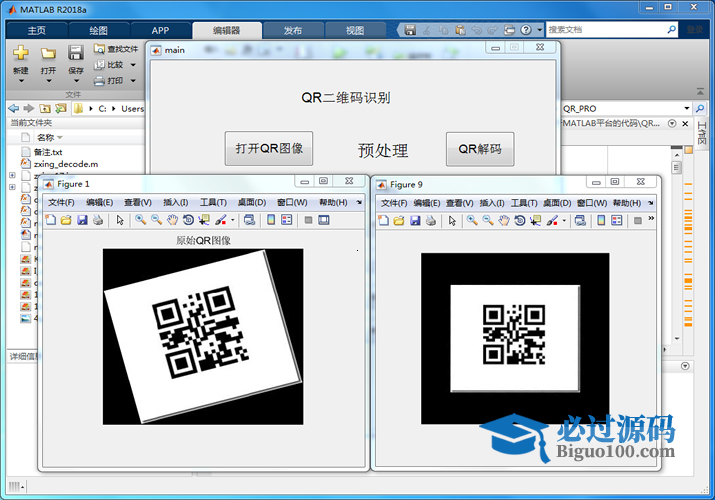Open the APP ribbon tab
Viewport: 715px width, 500px height.
coord(160,31)
